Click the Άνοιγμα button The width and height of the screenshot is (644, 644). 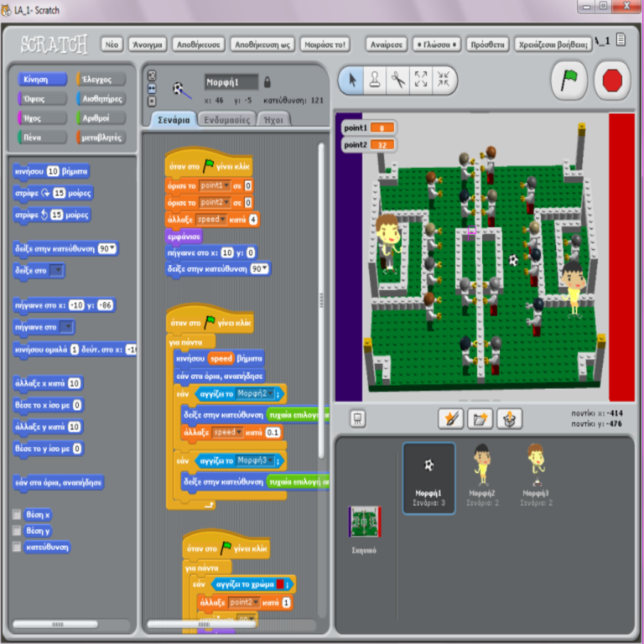(148, 44)
